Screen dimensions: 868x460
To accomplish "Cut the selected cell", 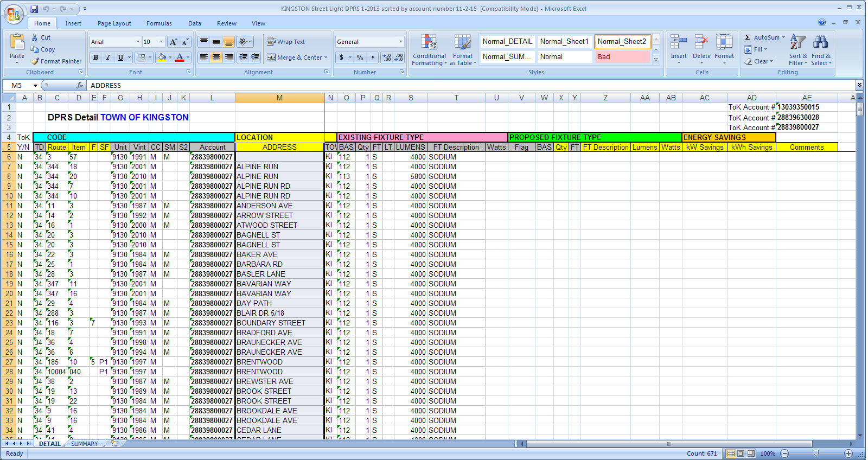I will click(x=41, y=37).
